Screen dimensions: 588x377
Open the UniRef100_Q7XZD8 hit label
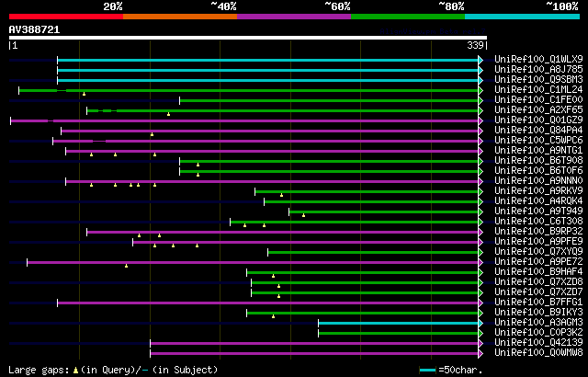point(538,282)
